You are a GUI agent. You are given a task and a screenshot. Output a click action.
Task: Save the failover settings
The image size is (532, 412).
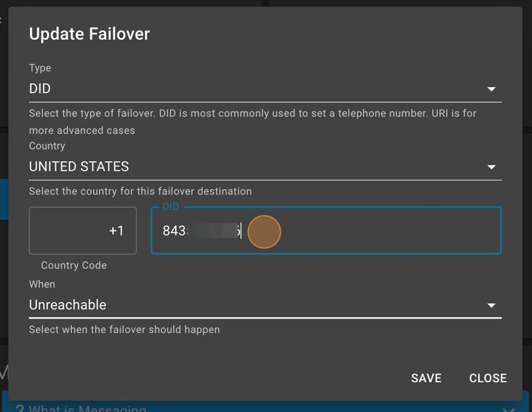(426, 378)
